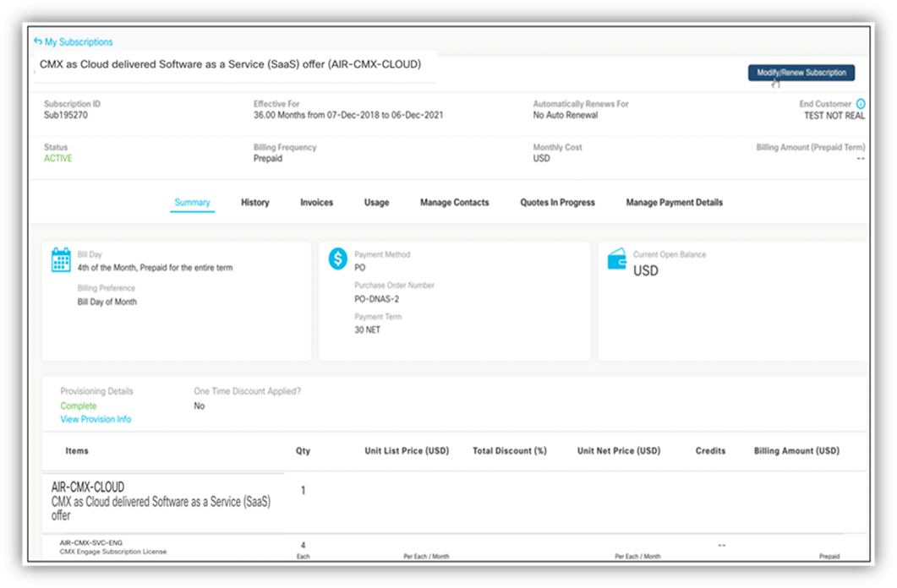Open the Usage tab
This screenshot has height=588, width=897.
pos(376,202)
